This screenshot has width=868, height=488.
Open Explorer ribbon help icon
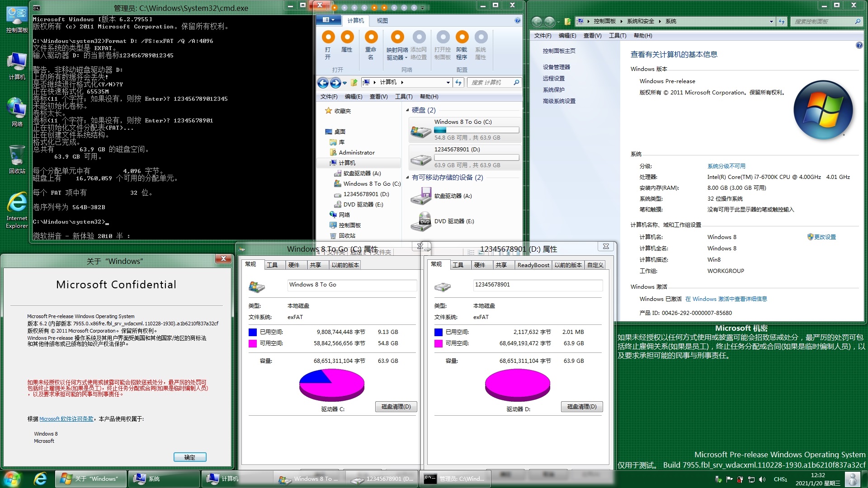point(518,21)
